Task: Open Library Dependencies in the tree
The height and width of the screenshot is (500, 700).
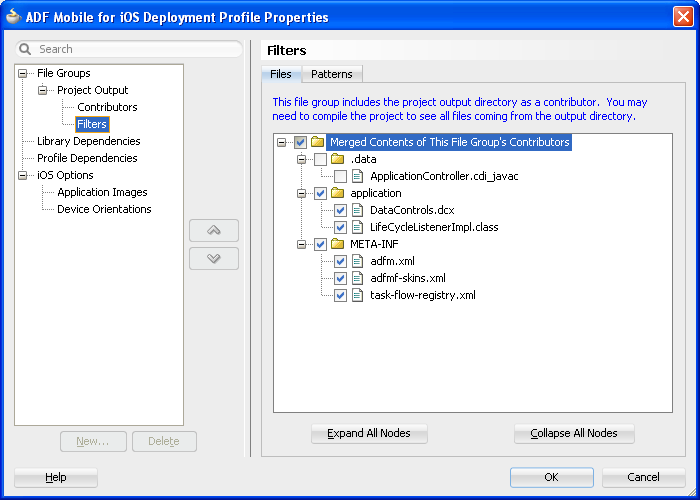Action: tap(88, 141)
